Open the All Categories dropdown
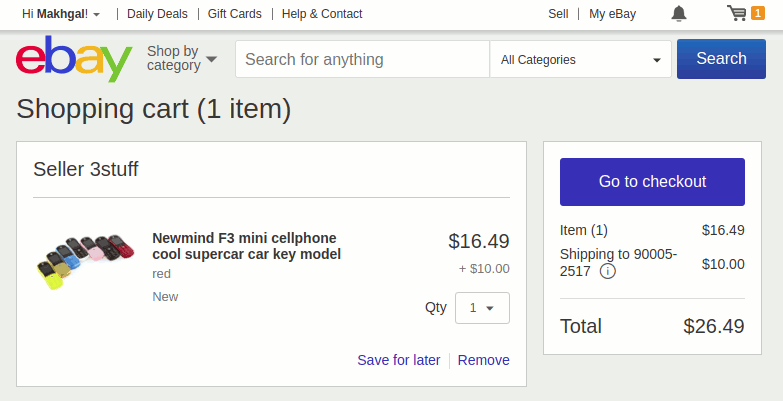 click(x=581, y=59)
